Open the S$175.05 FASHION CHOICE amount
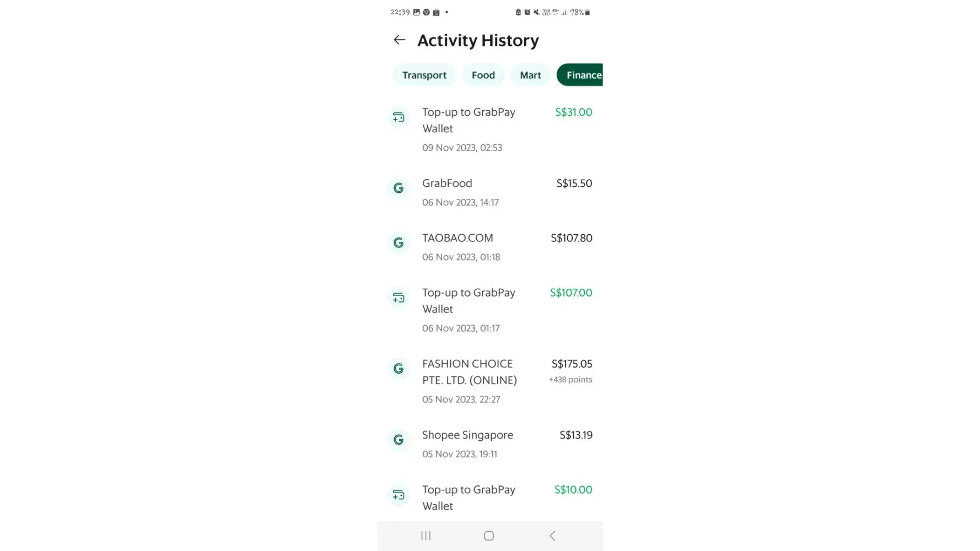980x551 pixels. click(x=572, y=364)
